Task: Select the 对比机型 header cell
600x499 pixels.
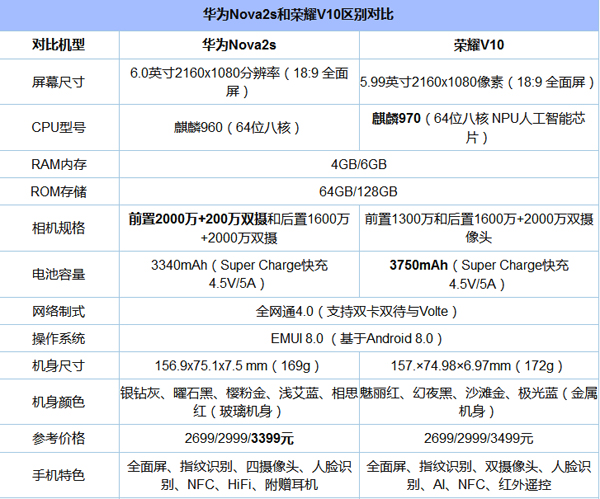Action: pyautogui.click(x=59, y=45)
